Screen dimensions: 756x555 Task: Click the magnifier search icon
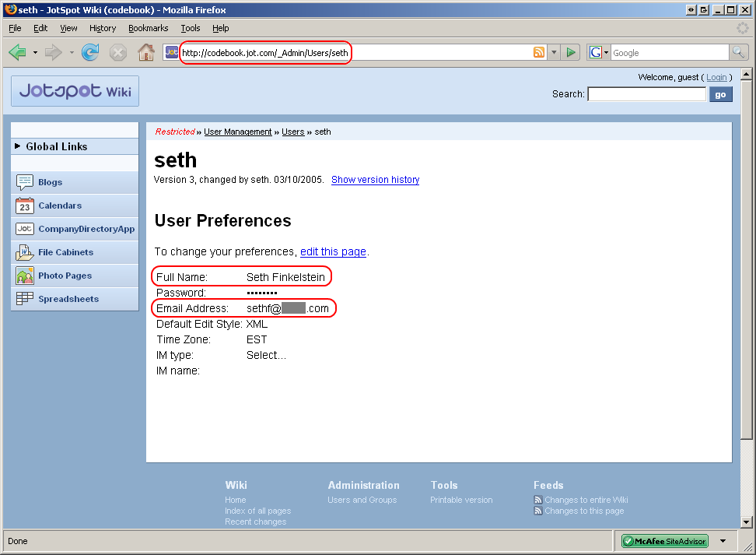click(x=738, y=52)
